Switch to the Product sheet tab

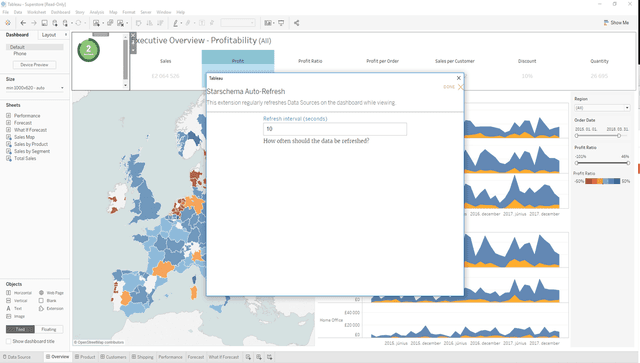pos(85,357)
